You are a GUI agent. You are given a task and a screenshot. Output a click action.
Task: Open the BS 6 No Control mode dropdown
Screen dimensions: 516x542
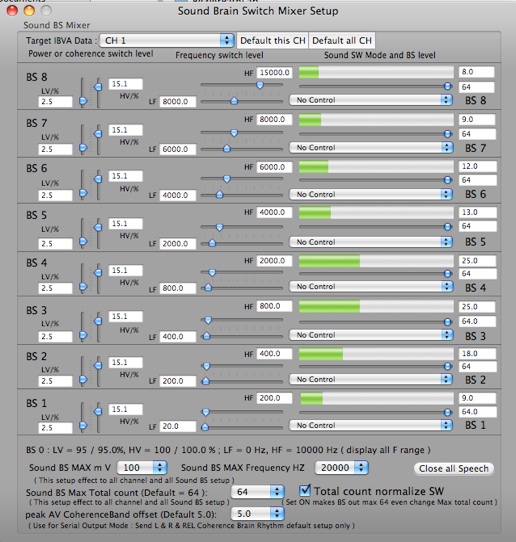pyautogui.click(x=371, y=194)
